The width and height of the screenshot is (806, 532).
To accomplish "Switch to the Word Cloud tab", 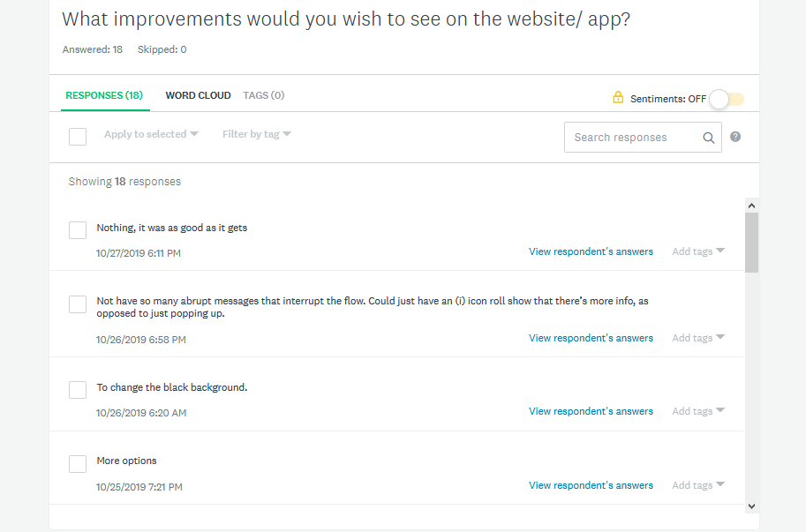I will 198,95.
